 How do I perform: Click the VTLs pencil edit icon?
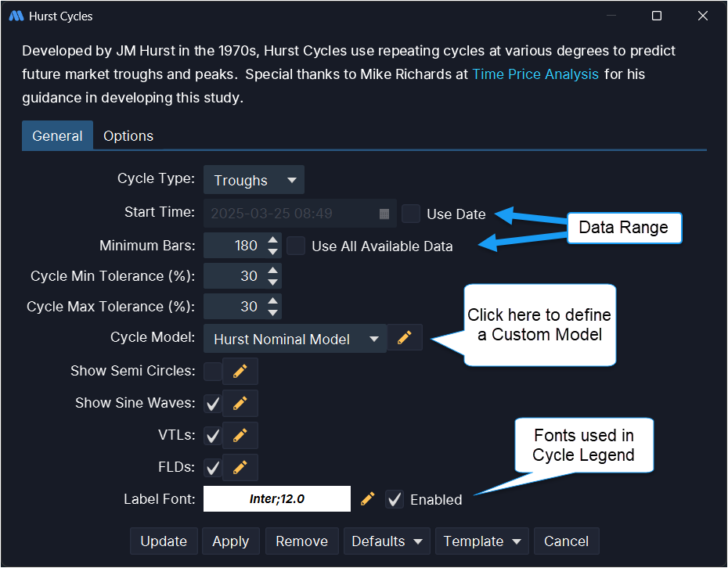[240, 435]
